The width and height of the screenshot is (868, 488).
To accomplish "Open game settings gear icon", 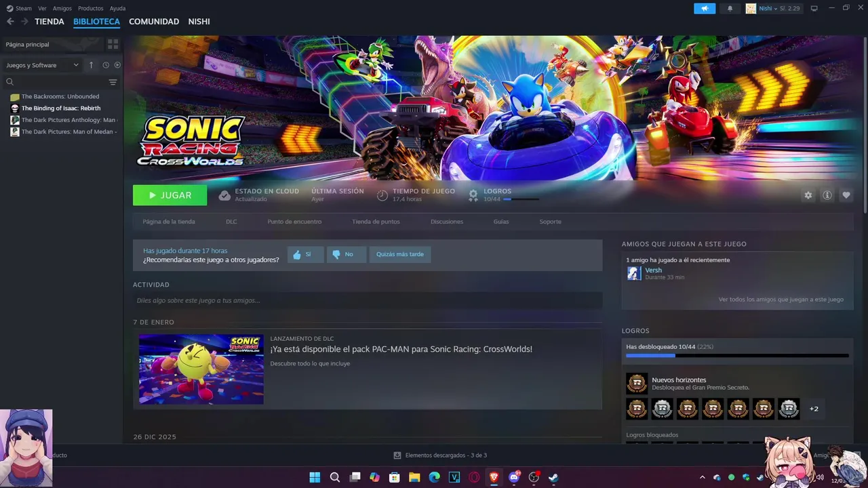I will tap(808, 195).
